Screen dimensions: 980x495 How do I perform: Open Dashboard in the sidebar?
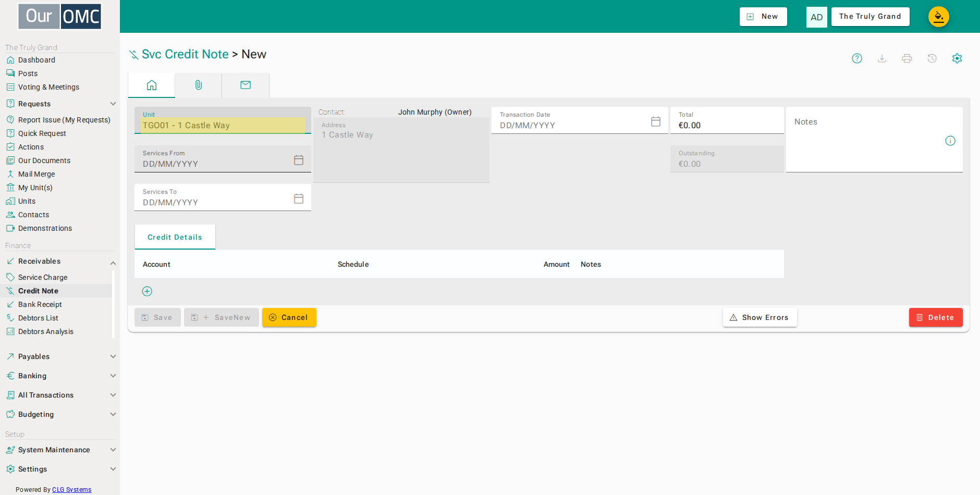pyautogui.click(x=36, y=60)
